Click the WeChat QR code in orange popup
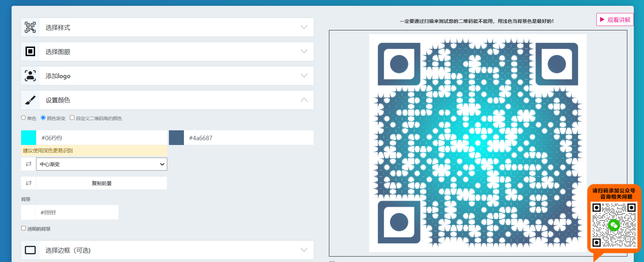 (614, 225)
